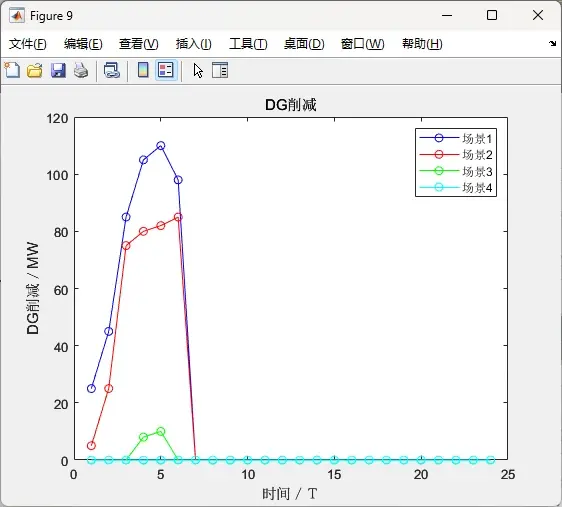This screenshot has width=562, height=507.
Task: Select the Edit Plot arrow tool
Action: click(x=198, y=70)
